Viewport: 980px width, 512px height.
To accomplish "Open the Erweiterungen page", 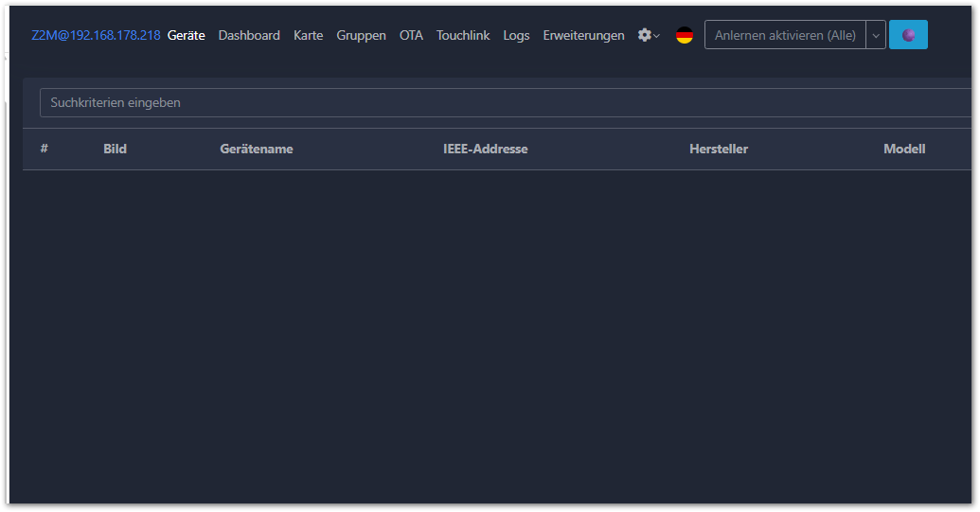I will pos(583,35).
